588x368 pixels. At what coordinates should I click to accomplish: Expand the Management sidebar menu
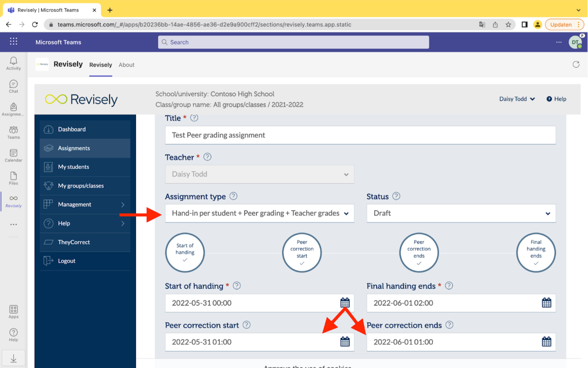point(85,204)
